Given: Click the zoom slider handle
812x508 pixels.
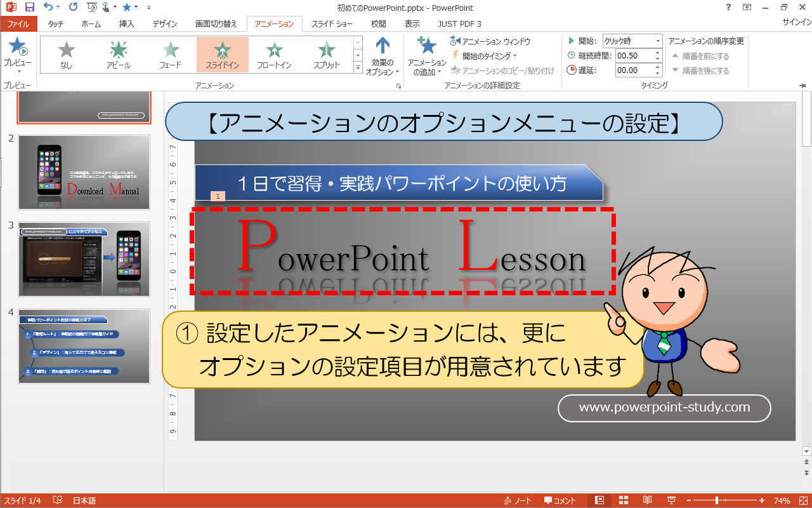Looking at the screenshot, I should point(717,500).
